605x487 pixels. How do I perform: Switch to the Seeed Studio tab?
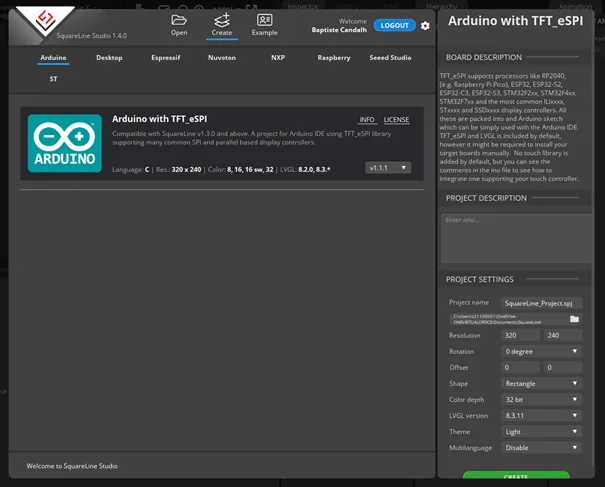point(390,57)
